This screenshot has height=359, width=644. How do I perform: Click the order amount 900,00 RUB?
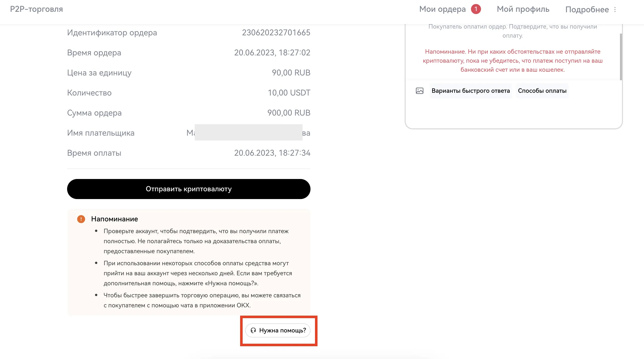[x=289, y=113]
